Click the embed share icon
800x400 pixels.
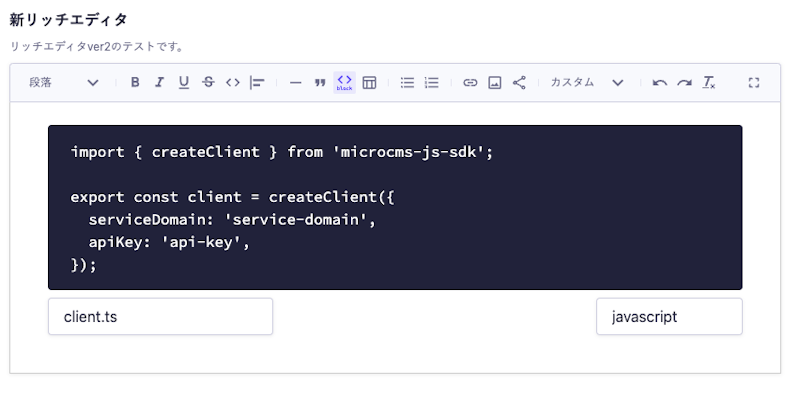pyautogui.click(x=519, y=83)
